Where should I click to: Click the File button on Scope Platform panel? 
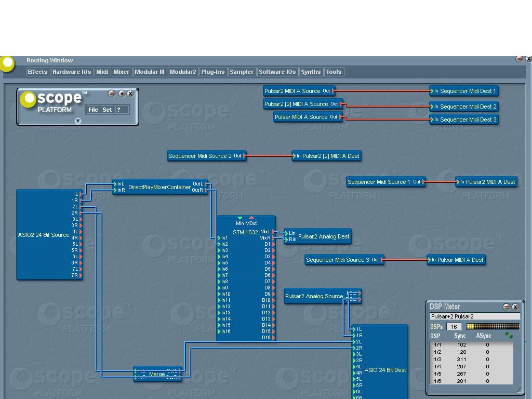click(x=93, y=110)
